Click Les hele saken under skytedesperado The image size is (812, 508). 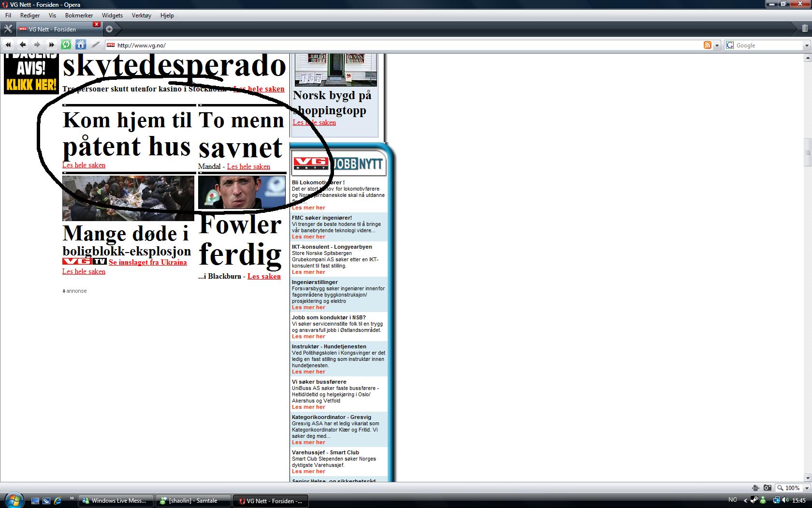tap(259, 89)
